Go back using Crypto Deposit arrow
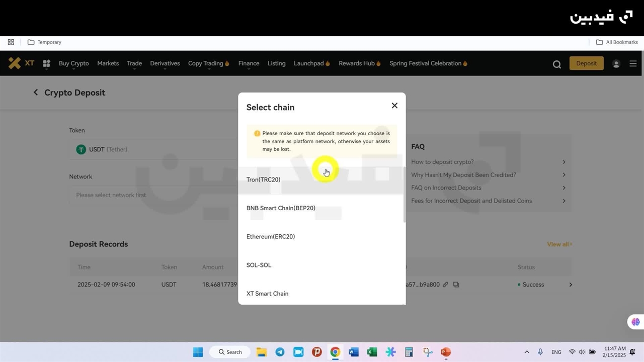 pyautogui.click(x=36, y=93)
